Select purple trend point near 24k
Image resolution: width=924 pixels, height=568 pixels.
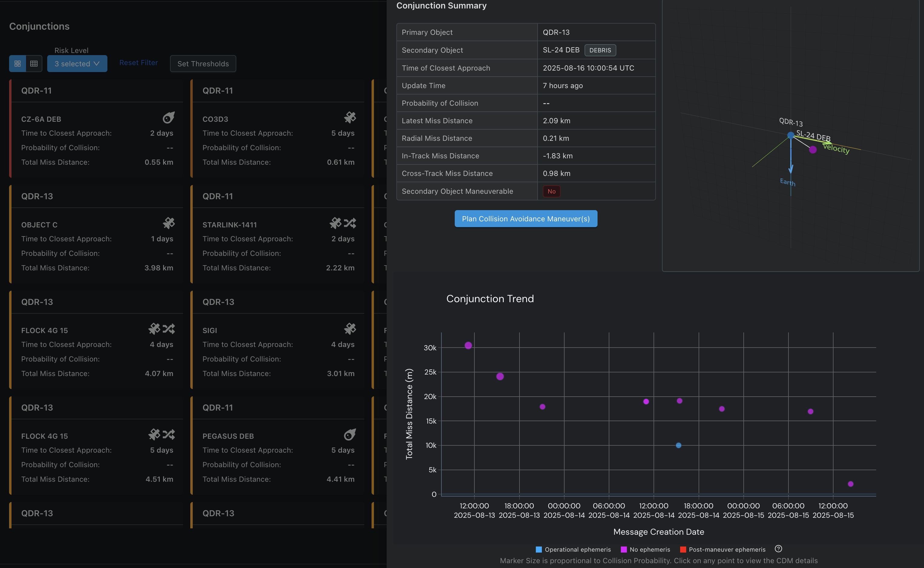500,376
